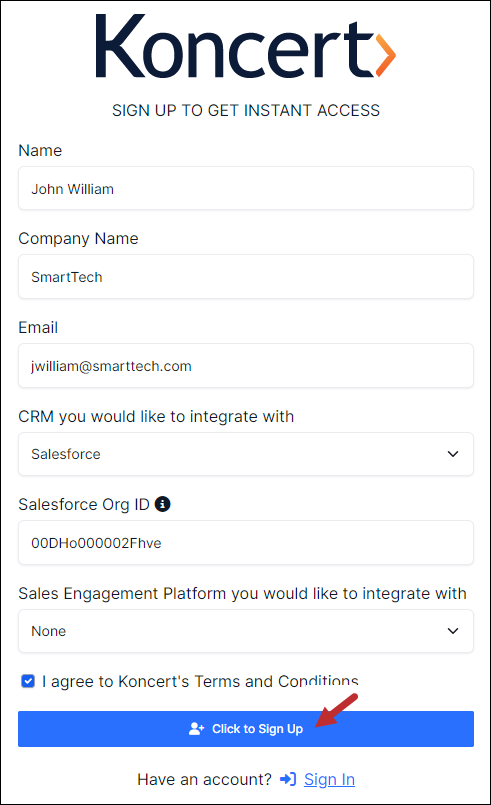Screen dimensions: 491x805
Task: Click the Email field with jwilliam@smarttech.com
Action: click(x=246, y=366)
